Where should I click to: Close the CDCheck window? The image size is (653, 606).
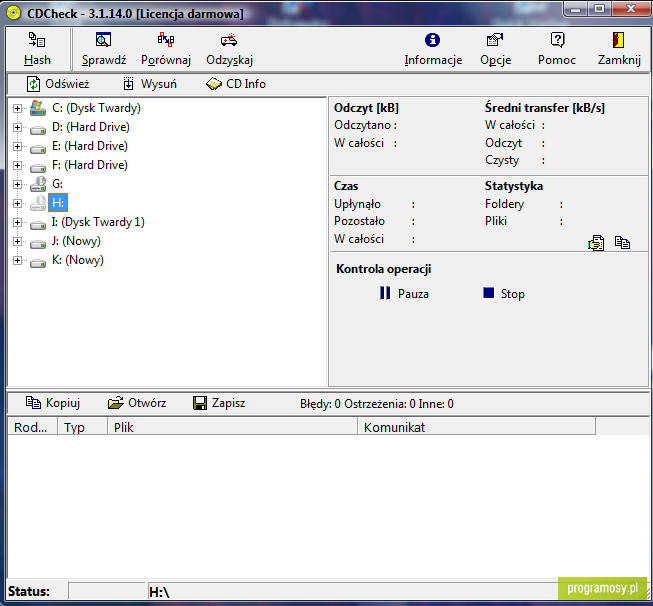[x=631, y=9]
